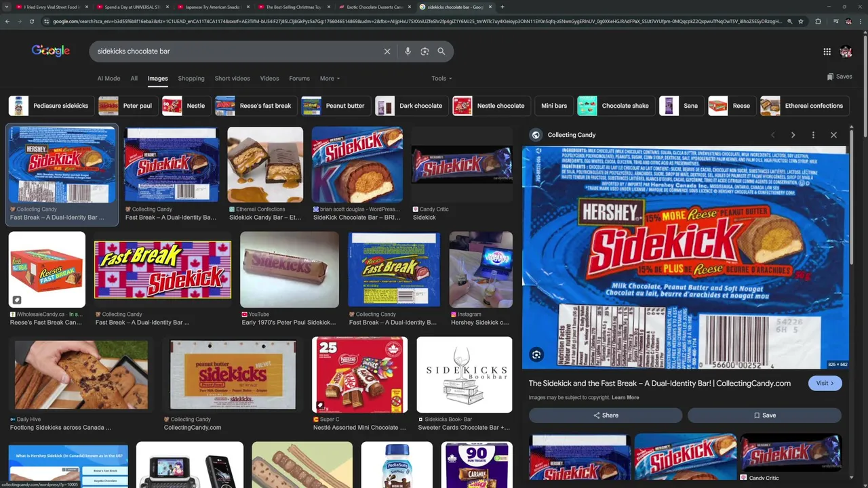Screen dimensions: 868x488
Task: Open the Sidekicks Bookbar logo thumbnail
Action: coord(465,375)
